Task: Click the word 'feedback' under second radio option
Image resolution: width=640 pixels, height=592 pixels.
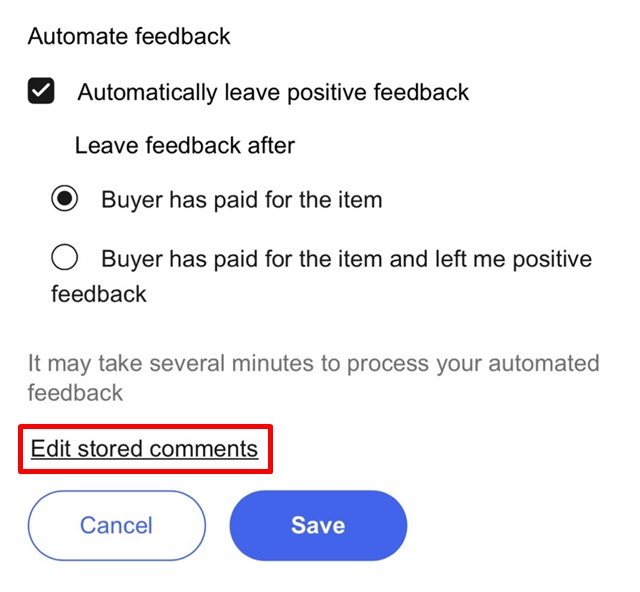Action: coord(99,294)
